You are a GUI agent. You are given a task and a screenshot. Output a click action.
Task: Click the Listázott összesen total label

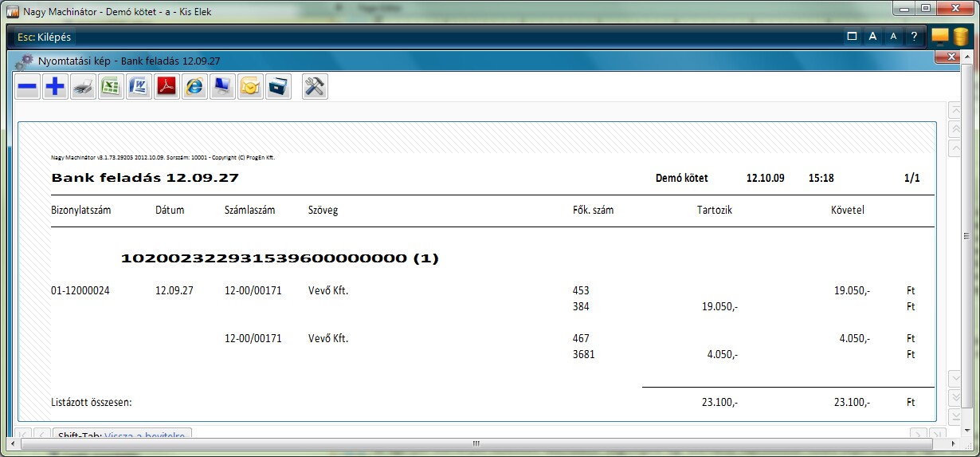click(x=91, y=403)
